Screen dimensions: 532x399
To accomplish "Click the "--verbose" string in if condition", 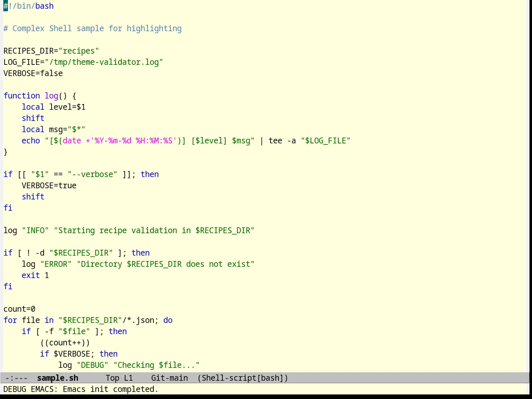I will point(92,174).
